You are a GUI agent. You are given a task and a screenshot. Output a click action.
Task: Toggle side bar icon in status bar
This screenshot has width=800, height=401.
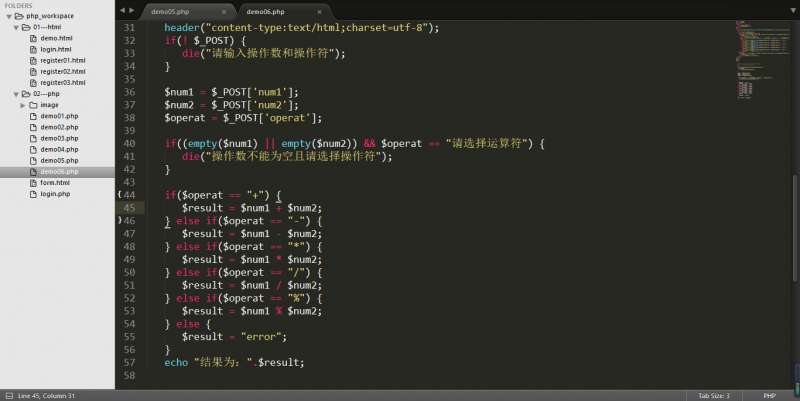[7, 394]
